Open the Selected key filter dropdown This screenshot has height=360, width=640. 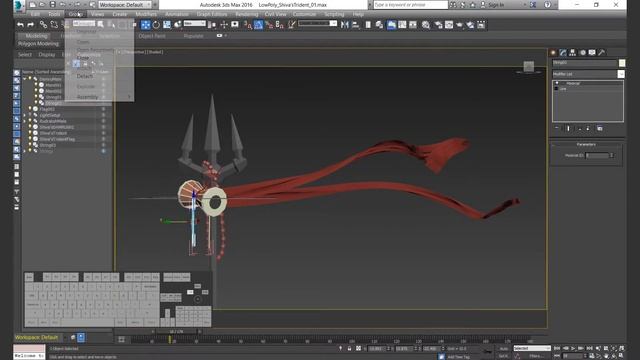(532, 349)
